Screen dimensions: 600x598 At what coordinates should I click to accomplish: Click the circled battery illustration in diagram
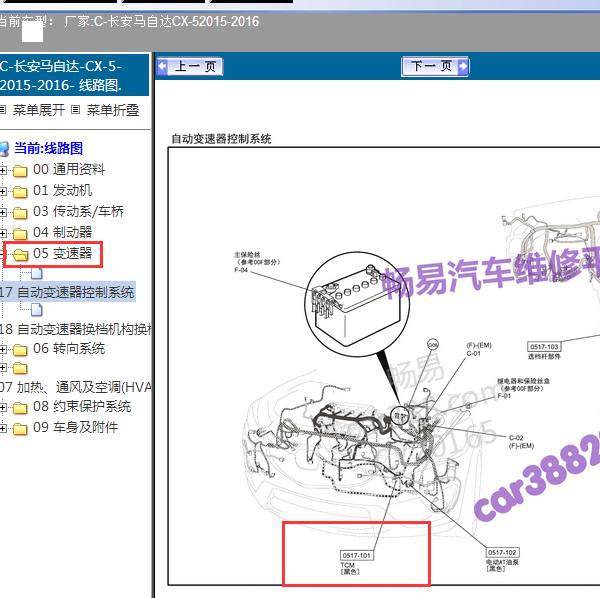click(357, 304)
